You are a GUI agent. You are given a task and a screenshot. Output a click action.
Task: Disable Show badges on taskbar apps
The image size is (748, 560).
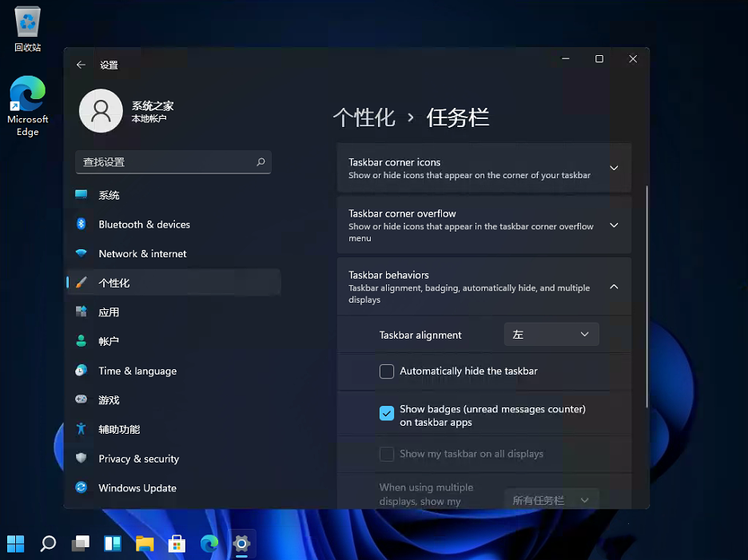387,413
